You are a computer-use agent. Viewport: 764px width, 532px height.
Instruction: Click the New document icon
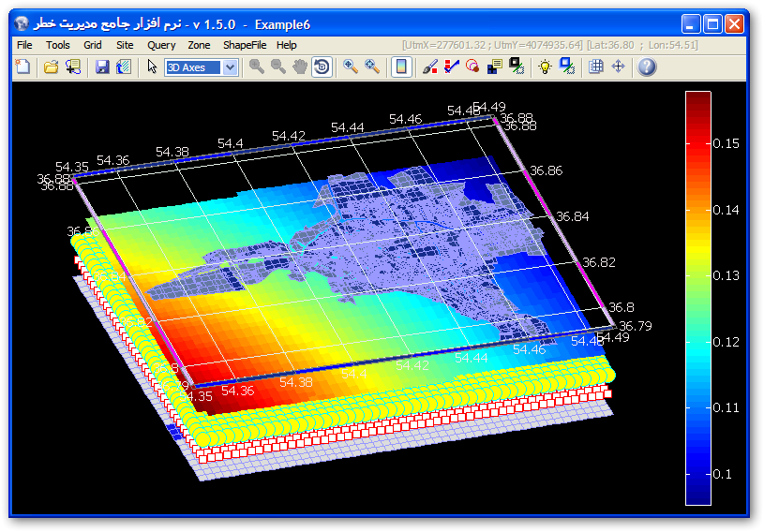23,66
